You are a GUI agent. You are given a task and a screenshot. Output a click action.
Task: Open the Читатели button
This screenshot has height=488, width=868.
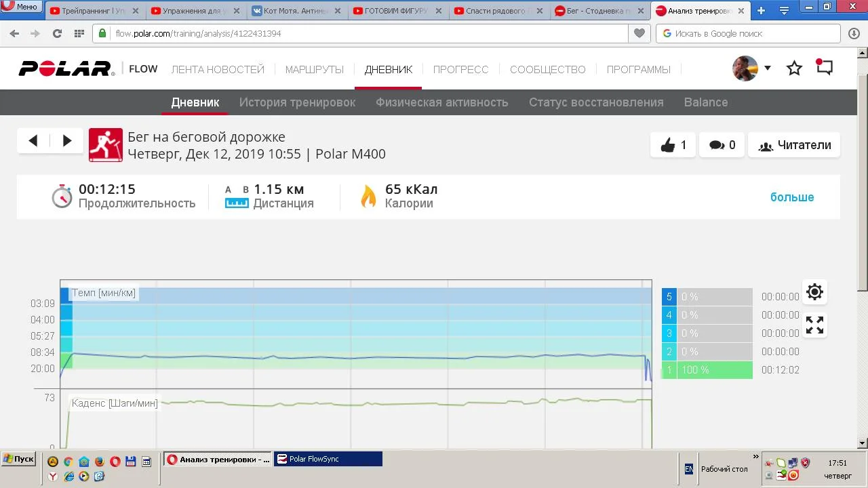[794, 145]
